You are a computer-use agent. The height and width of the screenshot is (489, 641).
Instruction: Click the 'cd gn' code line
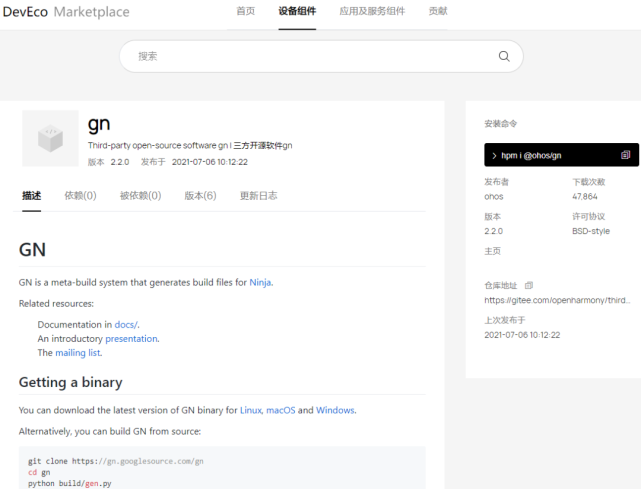[39, 472]
